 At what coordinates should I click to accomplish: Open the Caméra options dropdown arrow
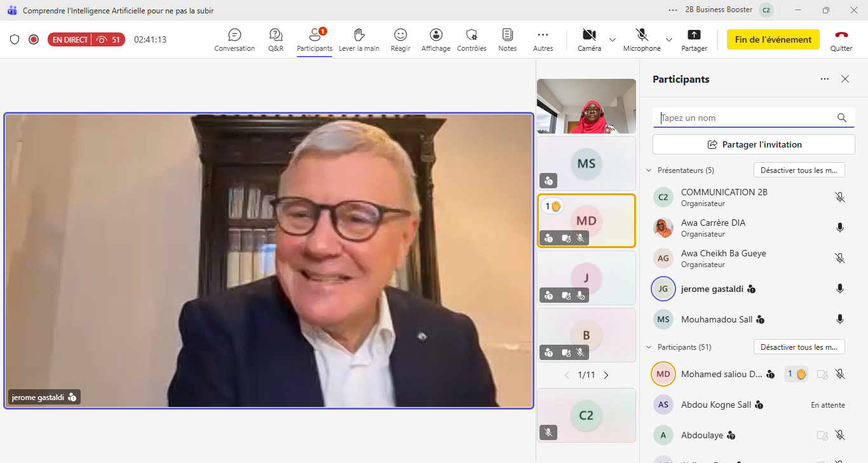pyautogui.click(x=613, y=39)
